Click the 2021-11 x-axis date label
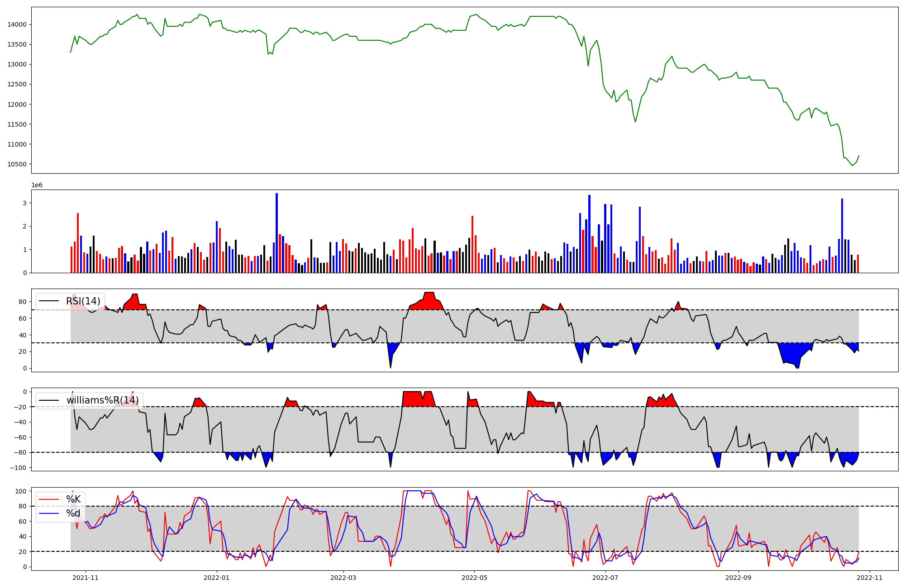Viewport: 905px width, 588px height. [86, 578]
